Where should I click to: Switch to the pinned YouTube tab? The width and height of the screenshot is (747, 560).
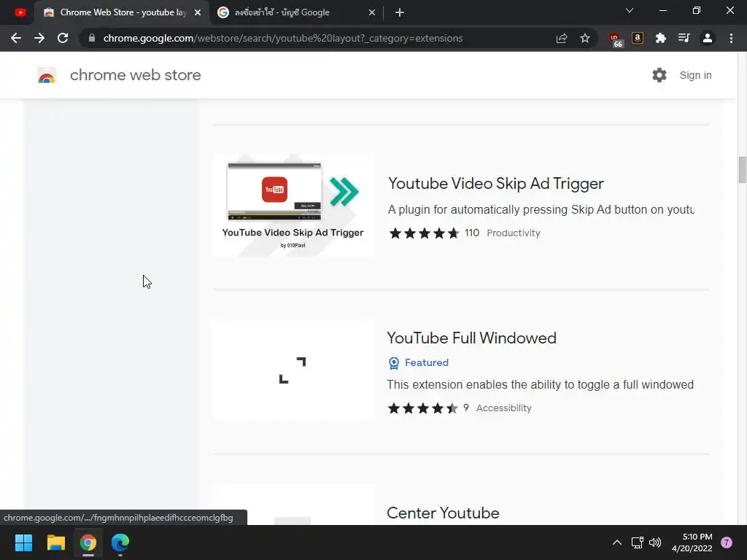(20, 12)
